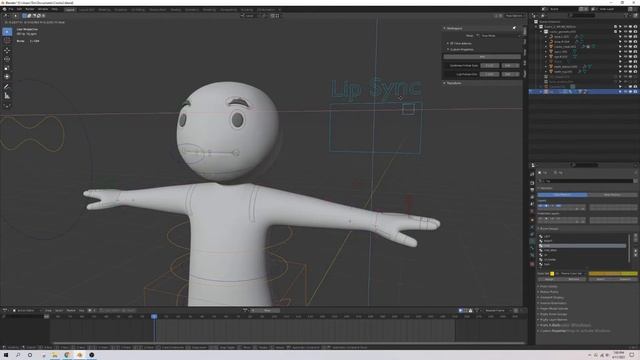Open File Explorer from the taskbar
Image resolution: width=640 pixels, height=360 pixels.
pyautogui.click(x=55, y=355)
